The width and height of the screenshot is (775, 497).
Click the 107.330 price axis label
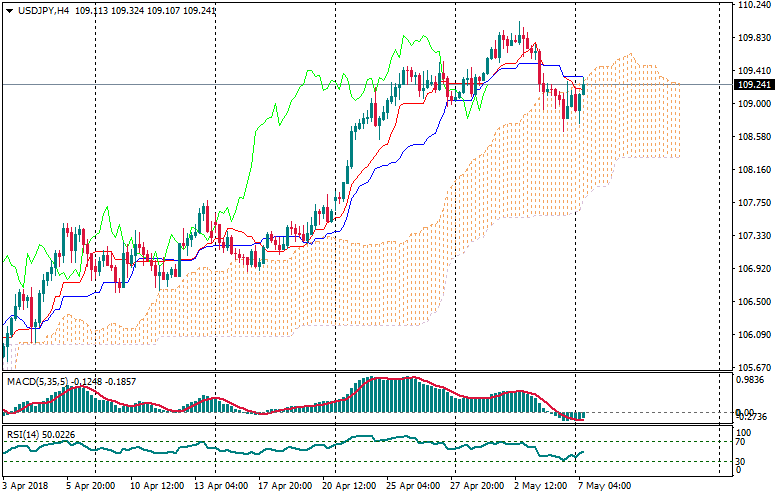point(749,236)
